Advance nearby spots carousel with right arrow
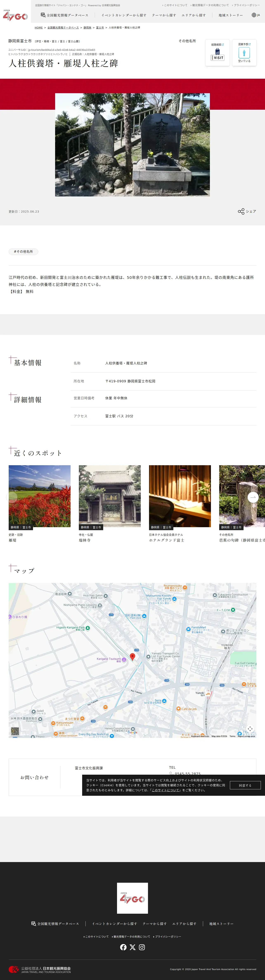The image size is (265, 980). tap(253, 497)
